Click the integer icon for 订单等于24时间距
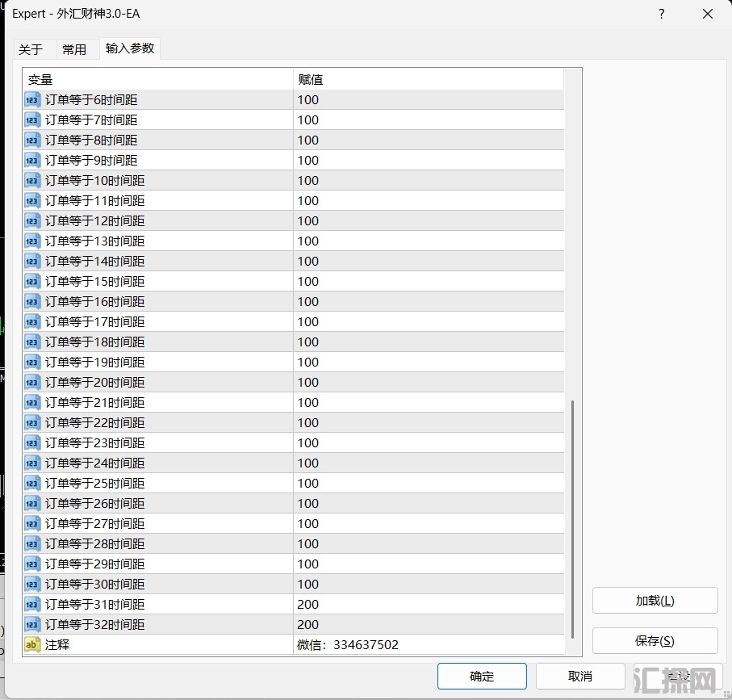Viewport: 732px width, 700px height. [x=32, y=463]
